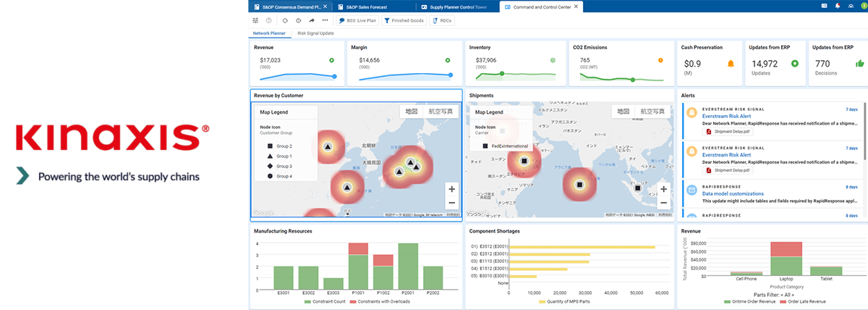The image size is (868, 310).
Task: Zoom in on the Shipments map
Action: click(x=663, y=189)
